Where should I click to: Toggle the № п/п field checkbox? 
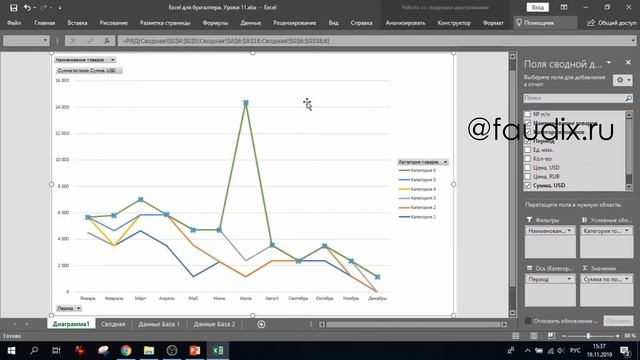click(x=528, y=114)
